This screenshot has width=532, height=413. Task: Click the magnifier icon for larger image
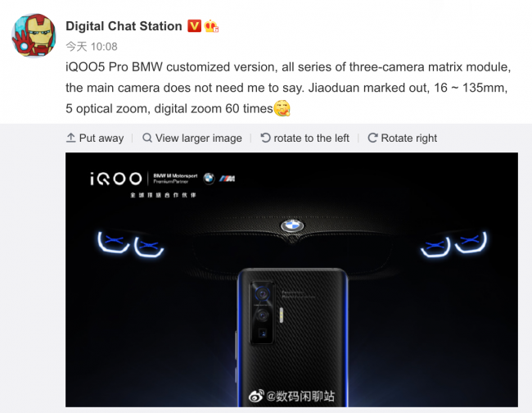coord(147,138)
